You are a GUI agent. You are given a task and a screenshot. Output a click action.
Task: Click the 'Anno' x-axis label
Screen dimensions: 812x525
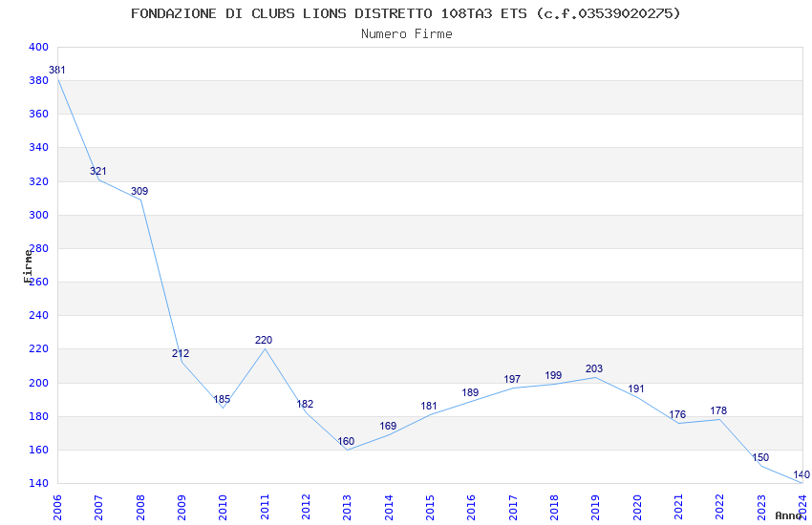click(788, 515)
